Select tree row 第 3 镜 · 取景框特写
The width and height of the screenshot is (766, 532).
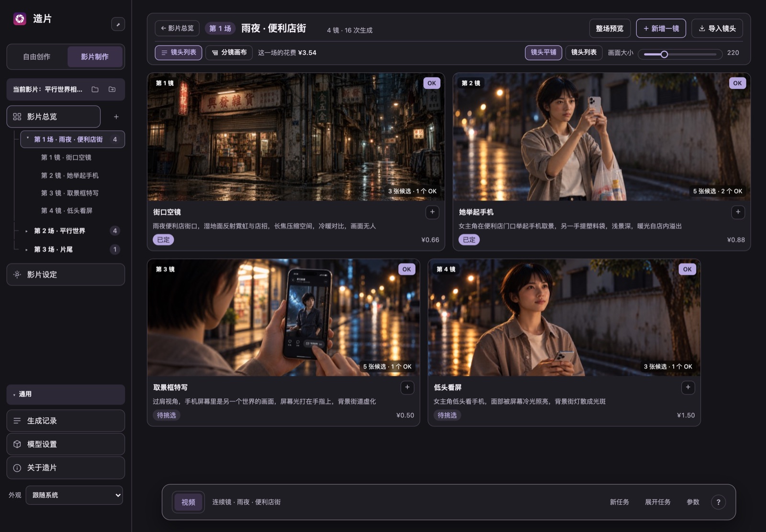(69, 193)
